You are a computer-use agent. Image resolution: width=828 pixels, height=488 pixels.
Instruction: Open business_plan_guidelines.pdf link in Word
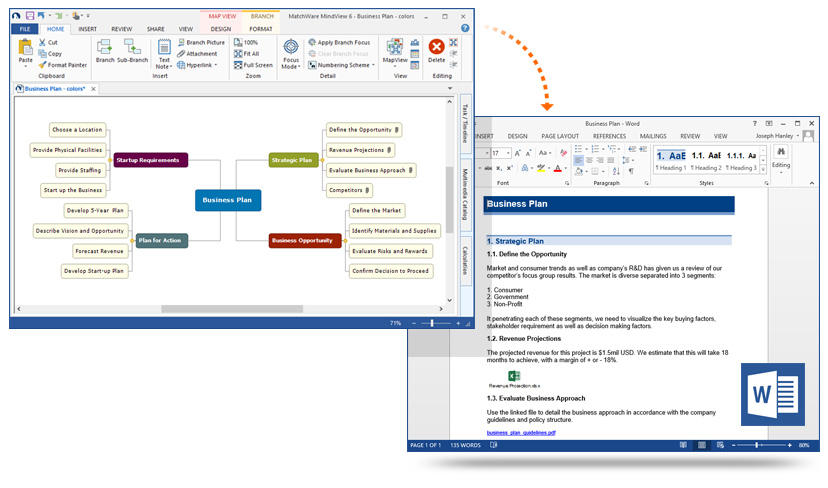(521, 433)
